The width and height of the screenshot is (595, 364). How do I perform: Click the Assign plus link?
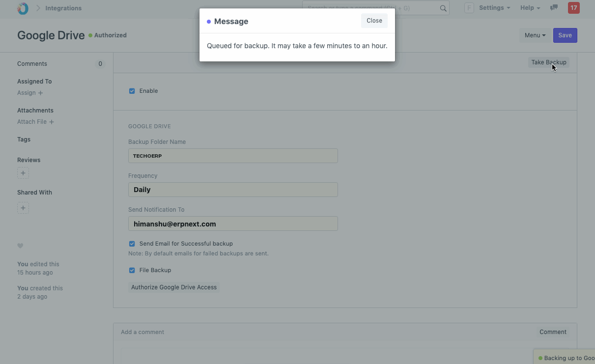[30, 93]
